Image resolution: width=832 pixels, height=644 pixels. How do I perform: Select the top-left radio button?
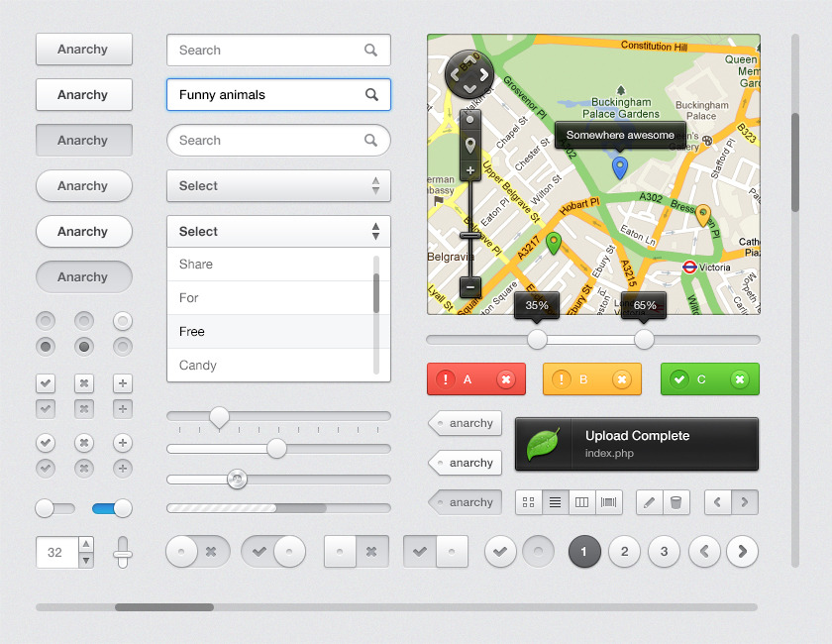coord(46,321)
